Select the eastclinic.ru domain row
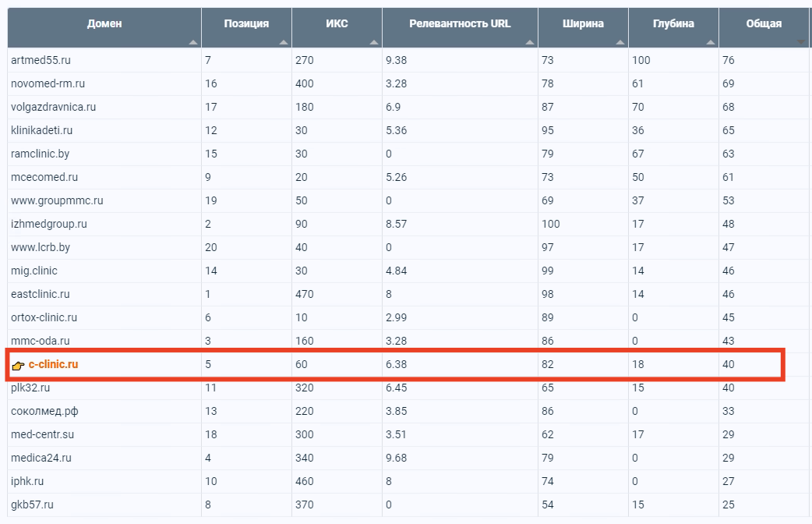This screenshot has height=524, width=812. click(408, 294)
